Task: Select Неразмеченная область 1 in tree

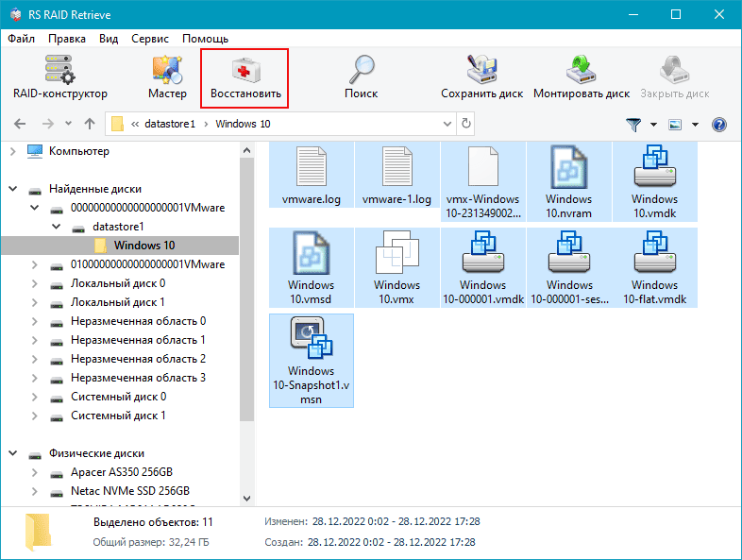Action: 138,340
